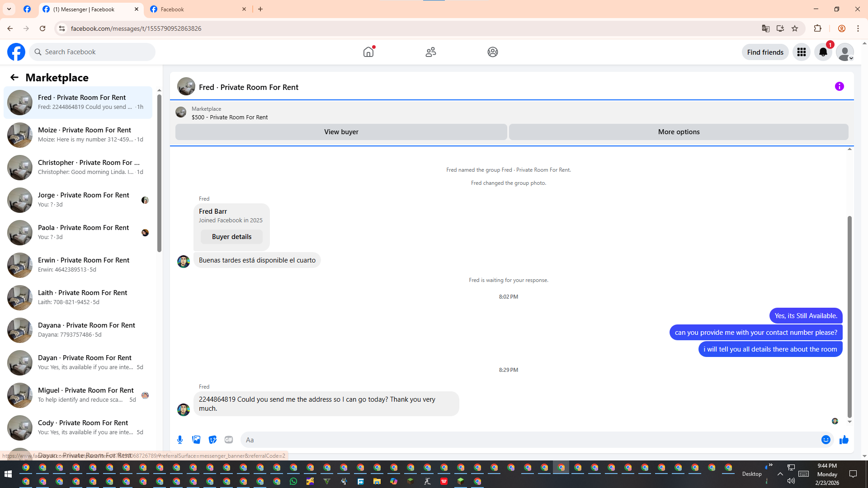Show hidden system tray icons
This screenshot has width=868, height=488.
click(780, 474)
